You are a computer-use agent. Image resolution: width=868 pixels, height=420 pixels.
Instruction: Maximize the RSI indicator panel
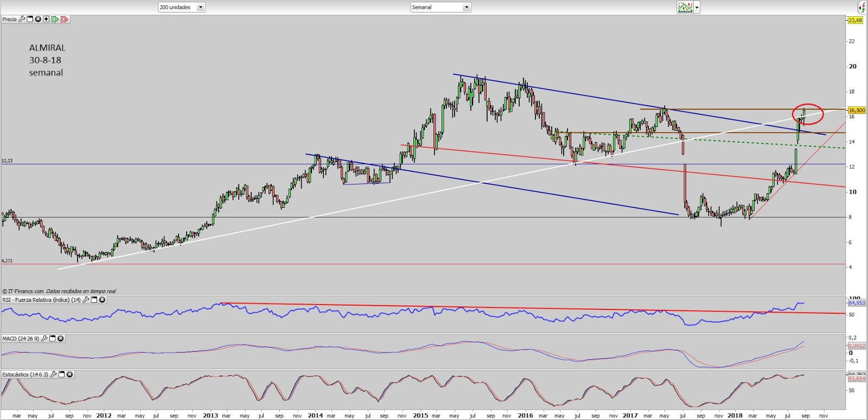tap(94, 300)
